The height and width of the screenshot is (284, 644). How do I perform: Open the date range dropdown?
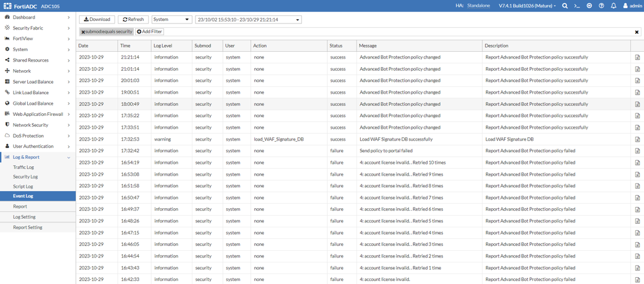point(248,20)
